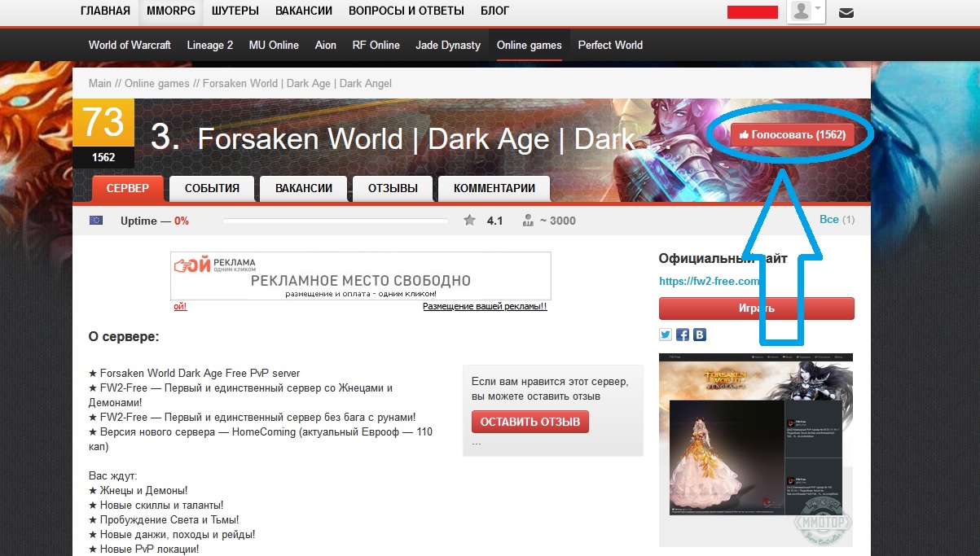Open the https://fw2-free.com official site link
The image size is (980, 556).
pyautogui.click(x=710, y=282)
